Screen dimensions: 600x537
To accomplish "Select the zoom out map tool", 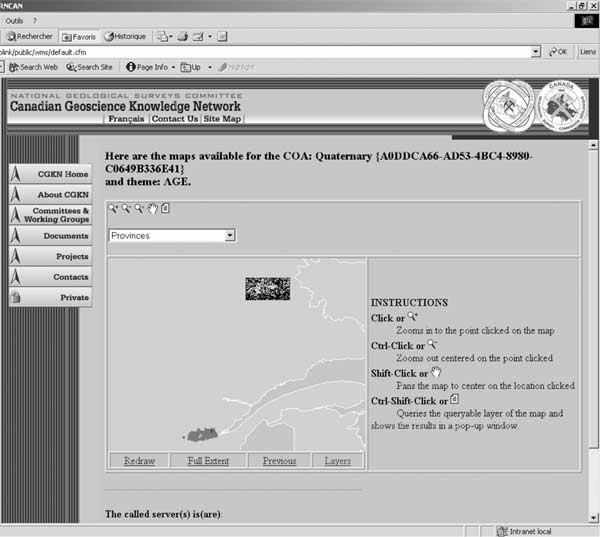I will (127, 209).
